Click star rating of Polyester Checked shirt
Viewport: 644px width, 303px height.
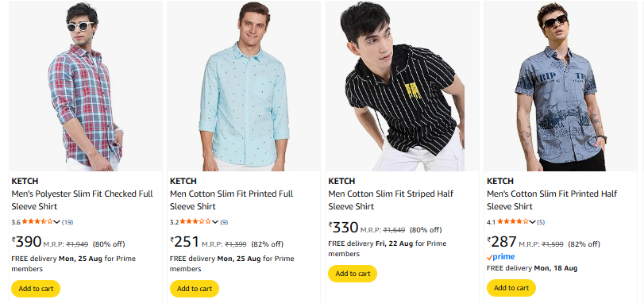pyautogui.click(x=37, y=222)
